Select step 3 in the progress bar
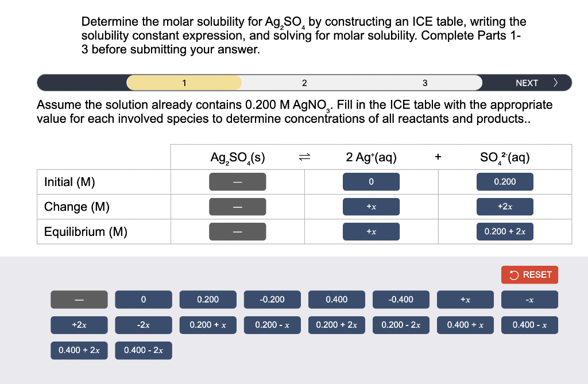588x384 pixels. pyautogui.click(x=425, y=82)
